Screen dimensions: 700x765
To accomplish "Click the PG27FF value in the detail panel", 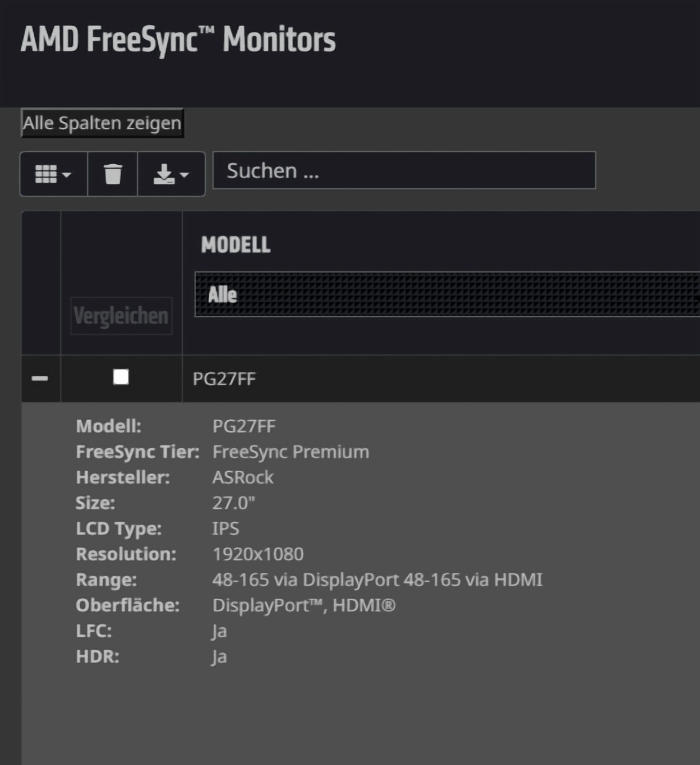I will coord(244,426).
